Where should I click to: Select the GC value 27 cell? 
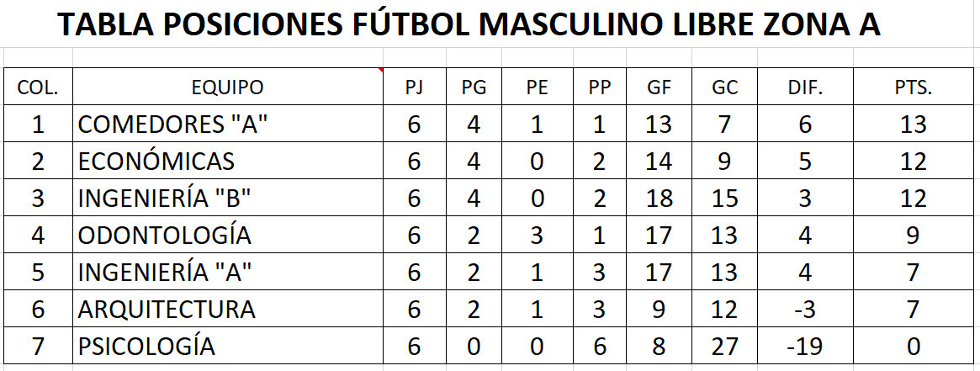tap(724, 346)
